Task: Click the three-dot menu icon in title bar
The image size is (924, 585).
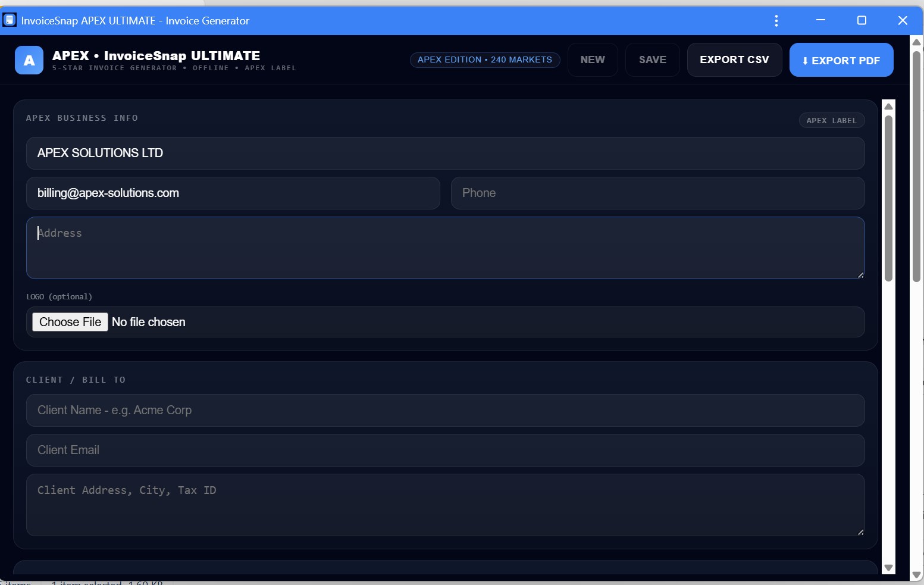Action: [x=776, y=21]
